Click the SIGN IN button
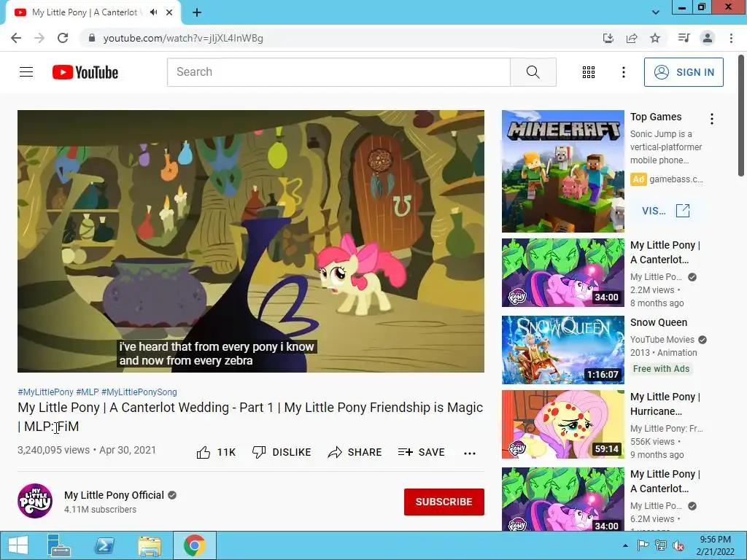 coord(684,72)
